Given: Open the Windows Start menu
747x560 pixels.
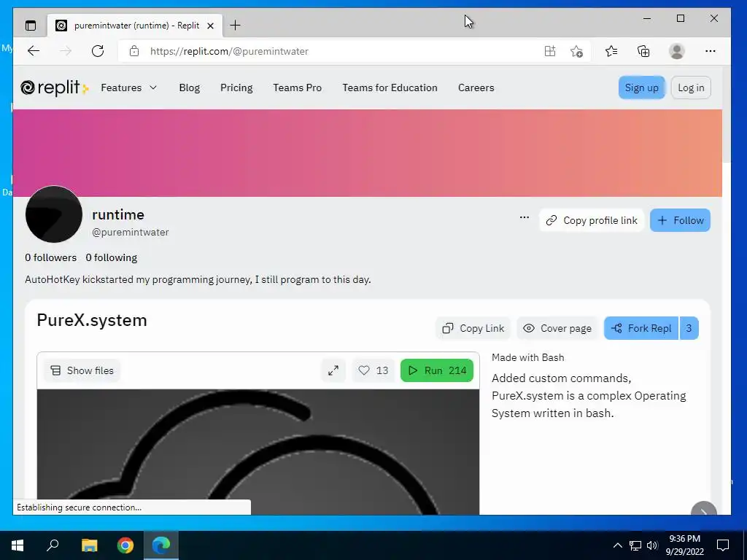Looking at the screenshot, I should click(18, 545).
